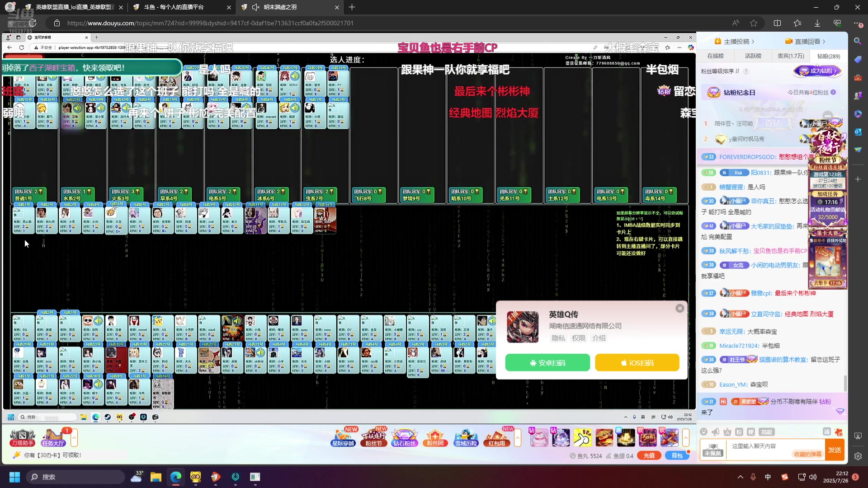The width and height of the screenshot is (868, 488).
Task: Open the emoji picker in chat
Action: coord(703,432)
